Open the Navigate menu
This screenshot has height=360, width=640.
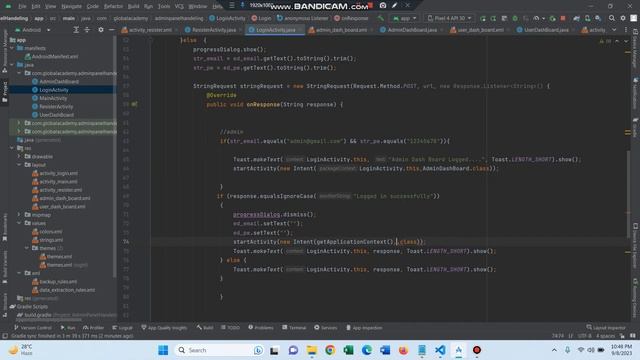(x=71, y=6)
